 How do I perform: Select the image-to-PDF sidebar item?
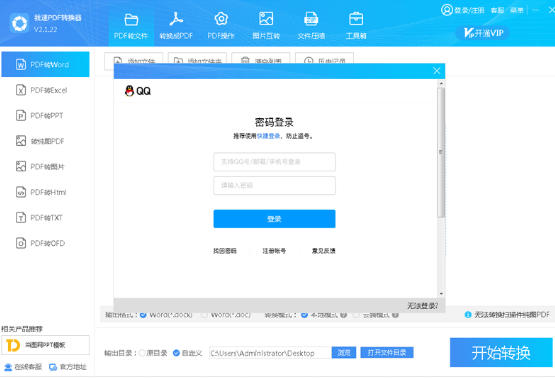click(x=45, y=141)
